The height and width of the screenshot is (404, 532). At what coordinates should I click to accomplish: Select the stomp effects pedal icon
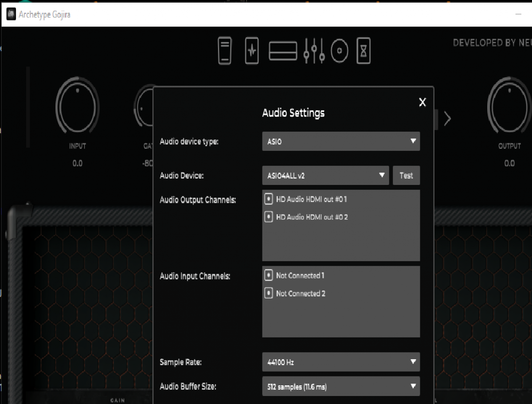tap(252, 51)
